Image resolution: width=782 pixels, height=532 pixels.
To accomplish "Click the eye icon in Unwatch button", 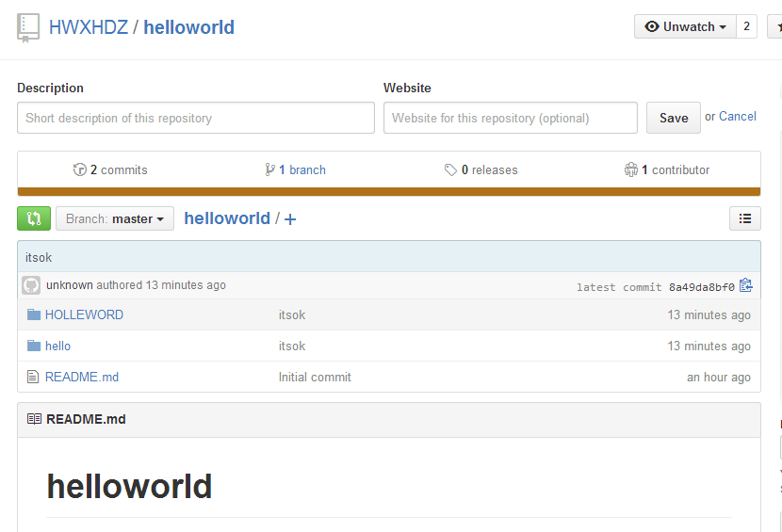I will click(651, 26).
